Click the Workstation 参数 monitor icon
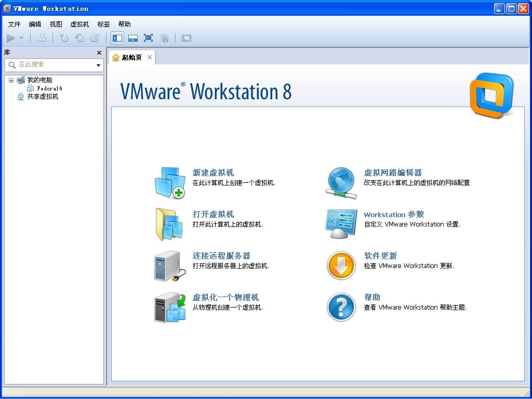Image resolution: width=532 pixels, height=399 pixels. 341,224
